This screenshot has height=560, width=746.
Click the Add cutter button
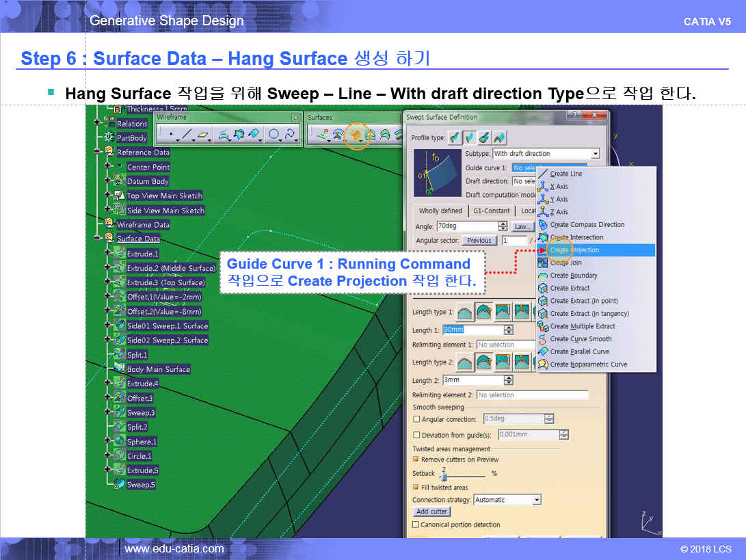431,511
